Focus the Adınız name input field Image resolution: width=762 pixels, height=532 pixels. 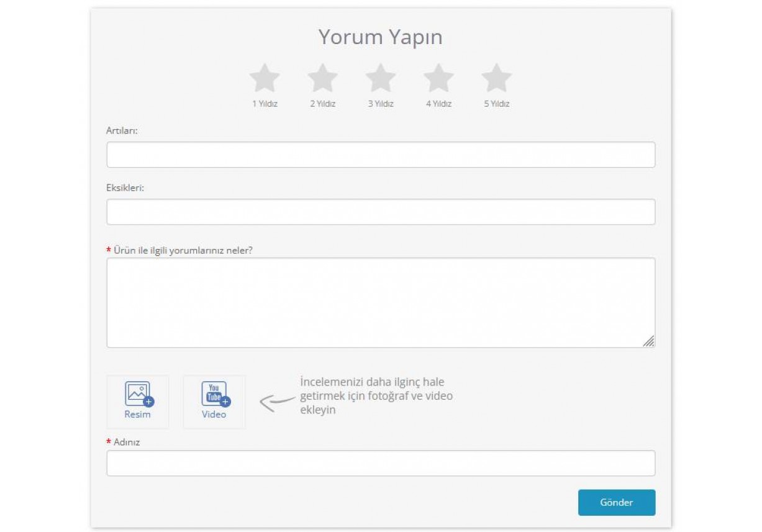(381, 462)
